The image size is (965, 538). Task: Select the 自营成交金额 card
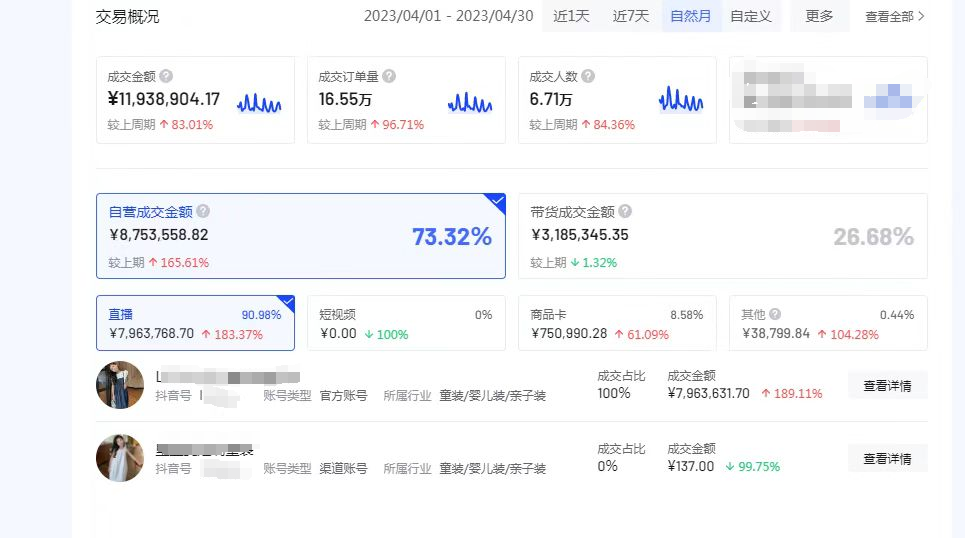(x=301, y=236)
